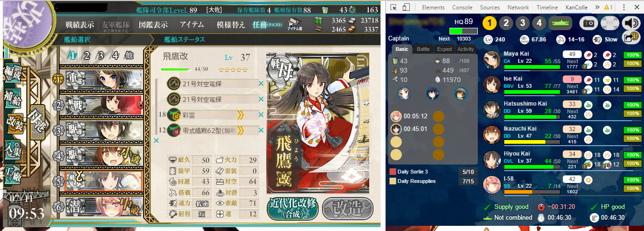
Task: Select fleet 2 circle in KanColle panel
Action: click(506, 23)
